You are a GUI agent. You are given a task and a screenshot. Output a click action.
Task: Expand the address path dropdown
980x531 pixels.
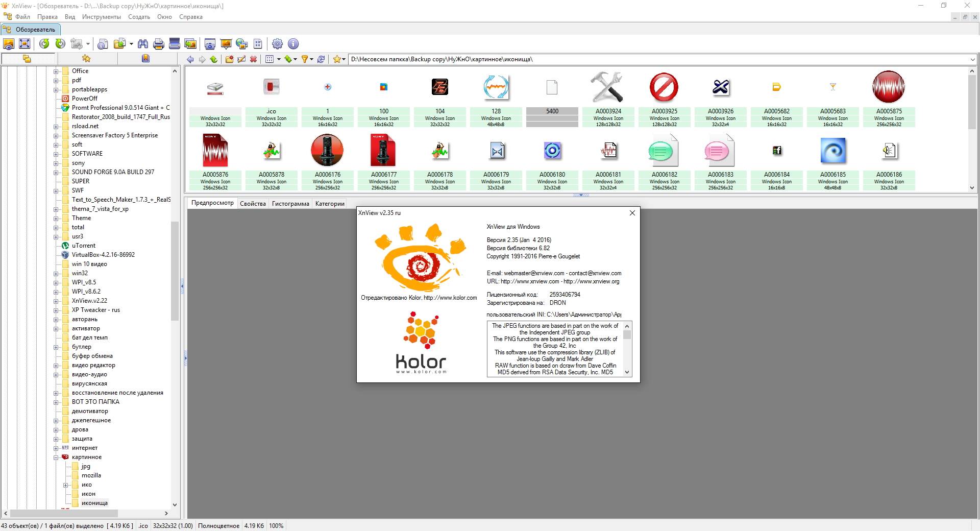pos(972,59)
